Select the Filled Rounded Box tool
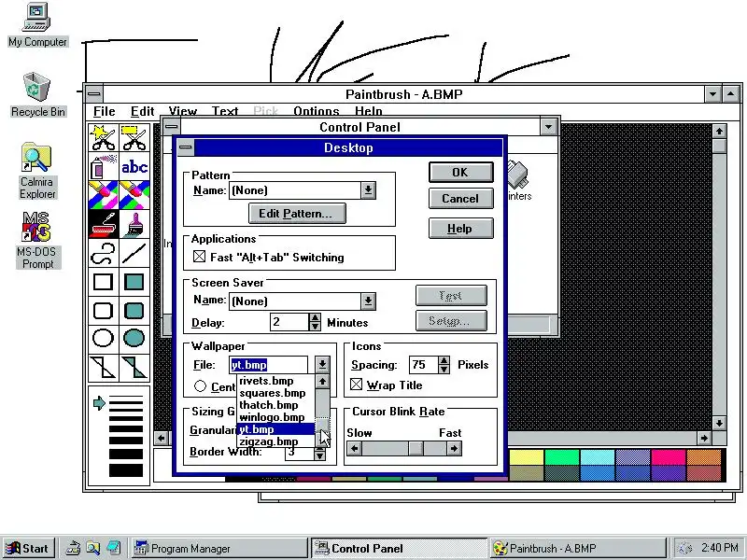Screen dimensions: 747x560 [x=134, y=311]
